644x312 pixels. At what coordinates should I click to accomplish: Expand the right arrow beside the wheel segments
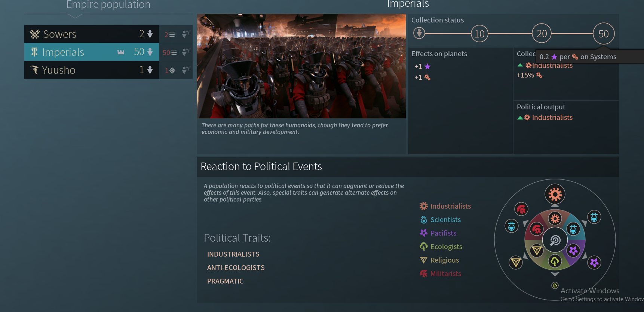(x=585, y=223)
